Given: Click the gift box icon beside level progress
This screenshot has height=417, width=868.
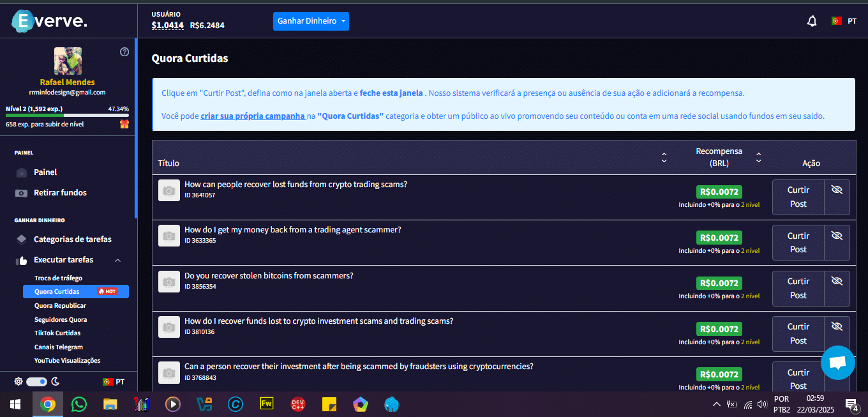Looking at the screenshot, I should click(x=124, y=124).
